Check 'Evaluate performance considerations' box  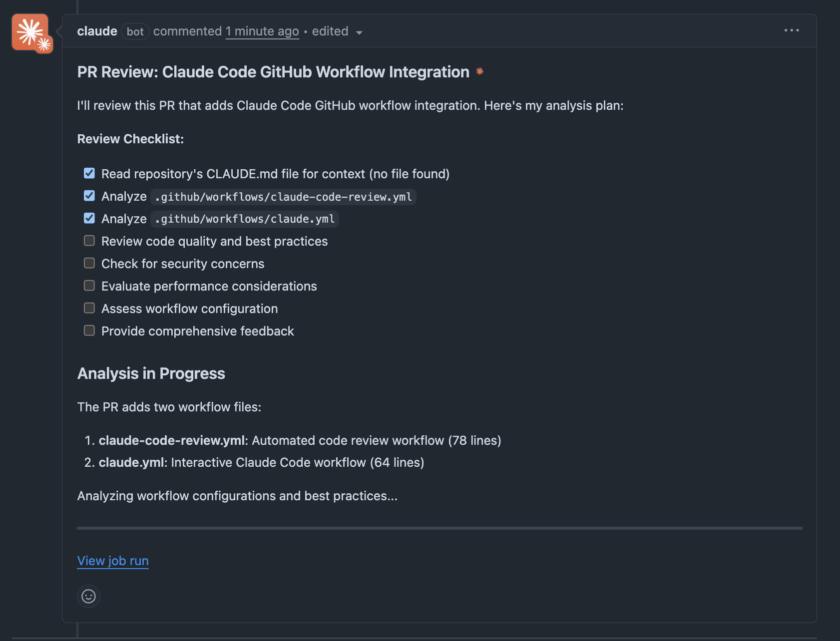tap(89, 286)
